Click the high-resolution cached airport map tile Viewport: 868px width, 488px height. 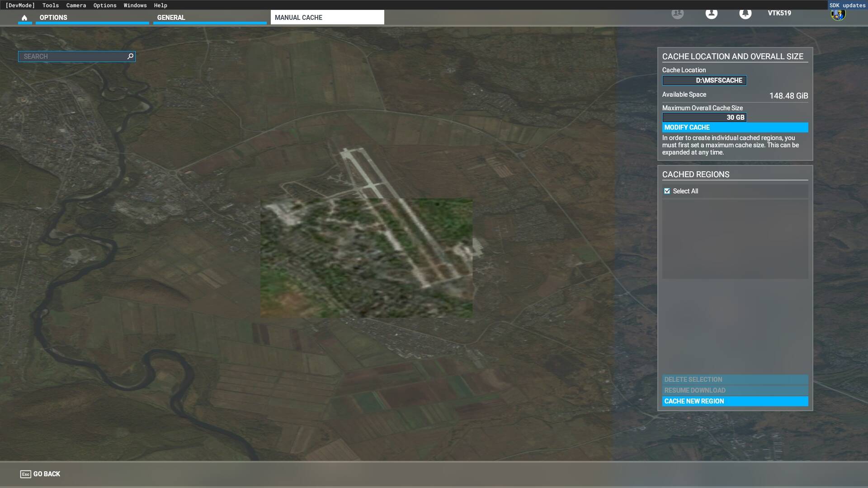[367, 258]
